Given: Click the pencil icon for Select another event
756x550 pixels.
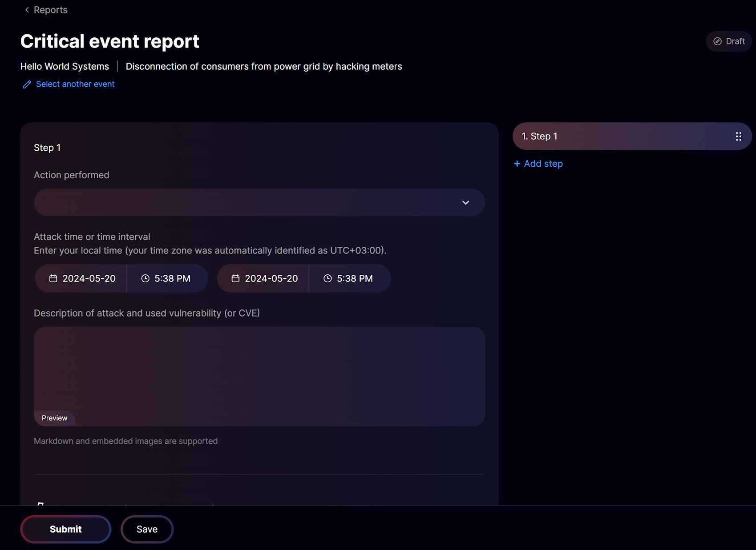Looking at the screenshot, I should 27,84.
